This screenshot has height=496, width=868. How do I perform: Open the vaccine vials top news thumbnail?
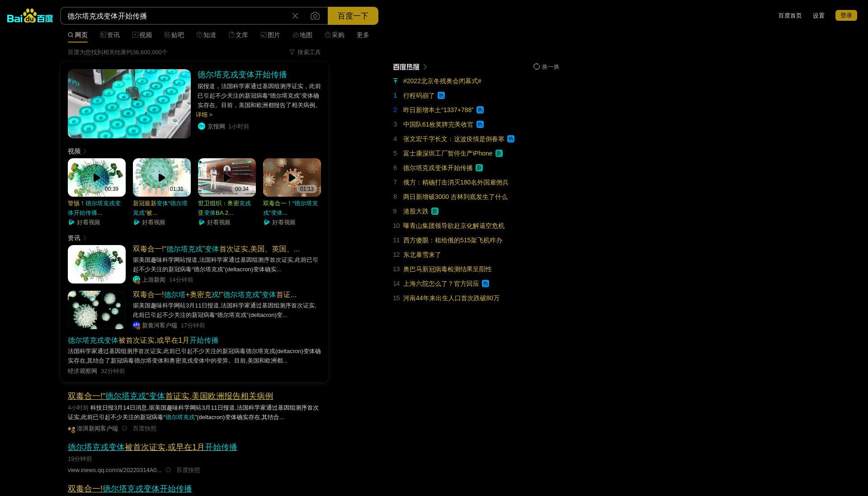pyautogui.click(x=129, y=104)
